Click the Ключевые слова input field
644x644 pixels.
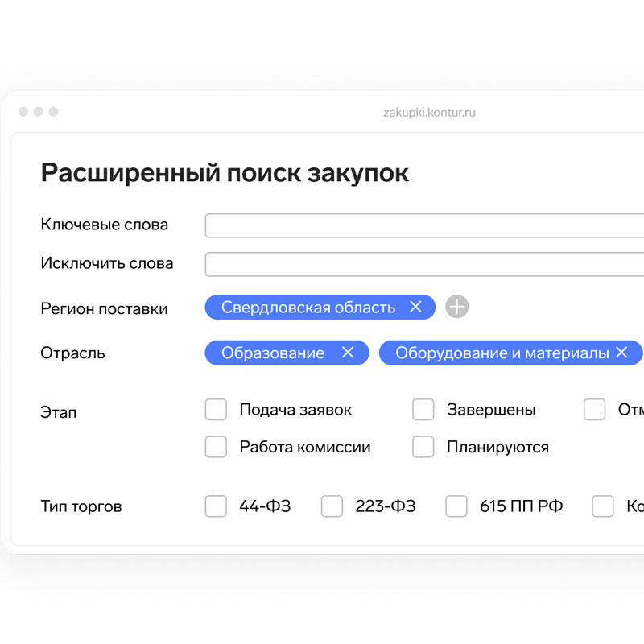[x=424, y=225]
